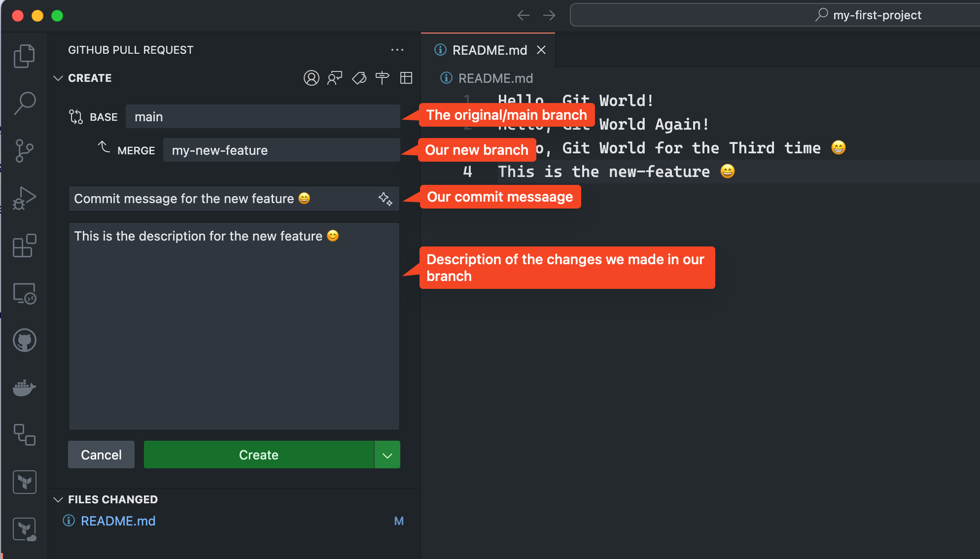Click the pull request description textarea

click(x=234, y=326)
